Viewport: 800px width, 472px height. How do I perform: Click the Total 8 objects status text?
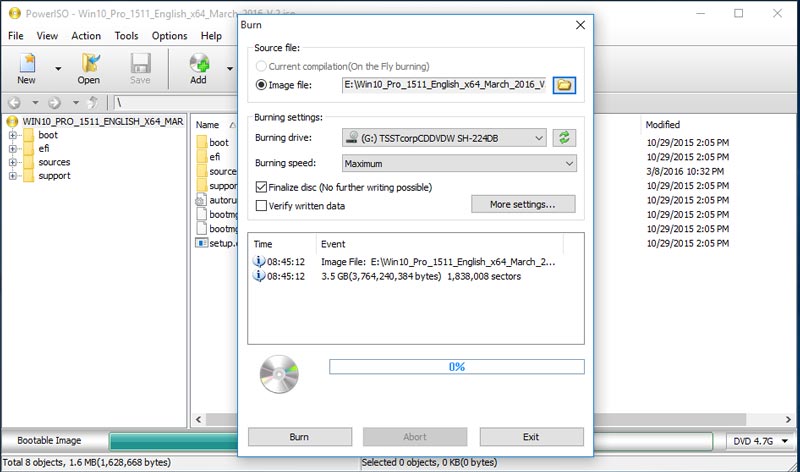point(87,462)
